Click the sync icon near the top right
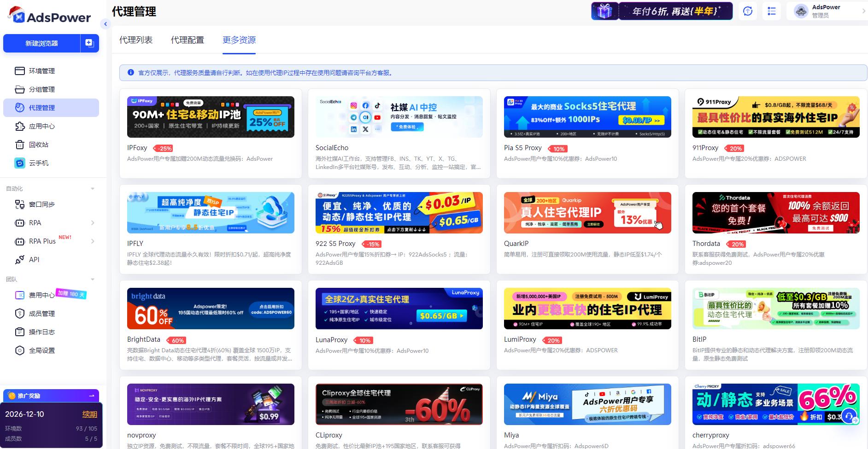The height and width of the screenshot is (449, 868). tap(747, 11)
